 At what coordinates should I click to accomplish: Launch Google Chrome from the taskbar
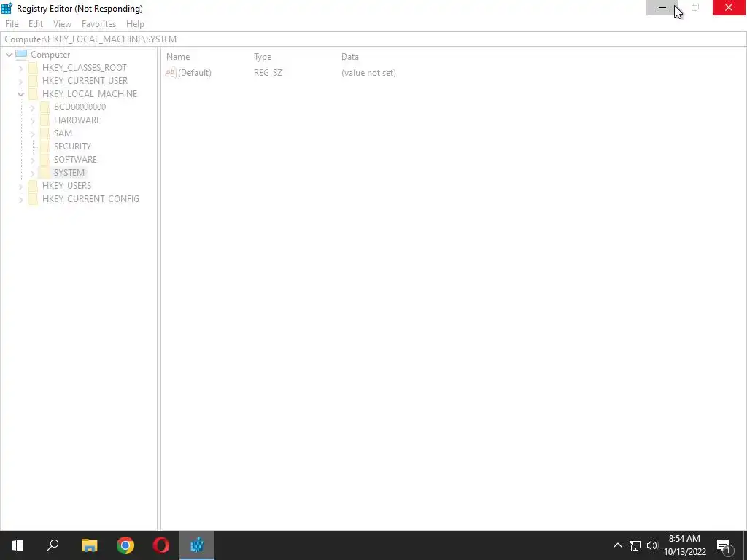[x=125, y=545]
